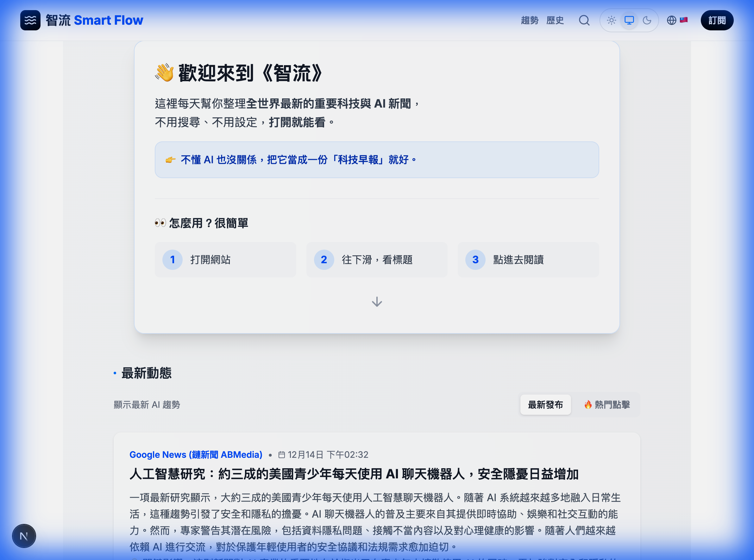754x560 pixels.
Task: Open Google News ABMedia source link
Action: click(x=196, y=455)
